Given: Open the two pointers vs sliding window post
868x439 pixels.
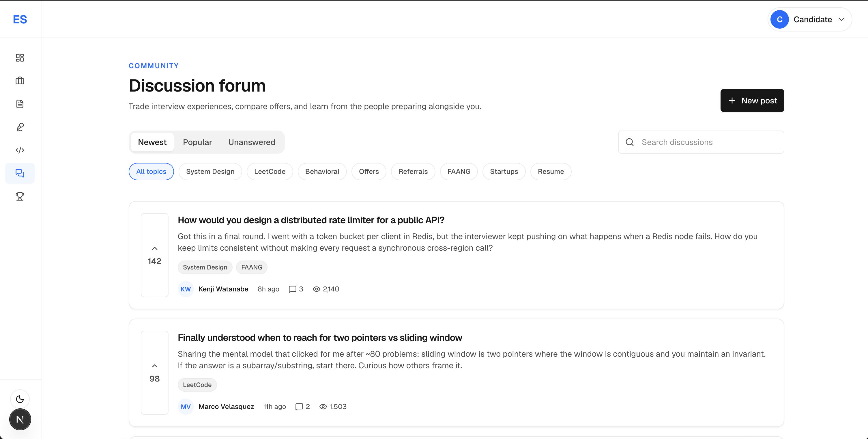Looking at the screenshot, I should pyautogui.click(x=320, y=338).
